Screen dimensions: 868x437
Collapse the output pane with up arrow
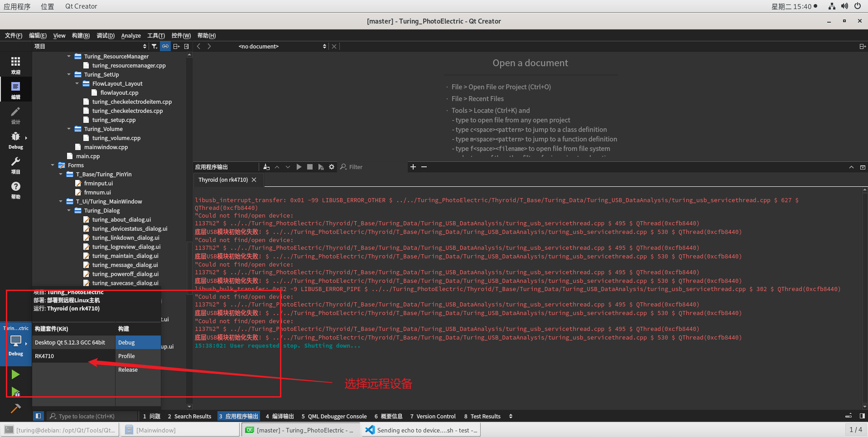click(851, 167)
